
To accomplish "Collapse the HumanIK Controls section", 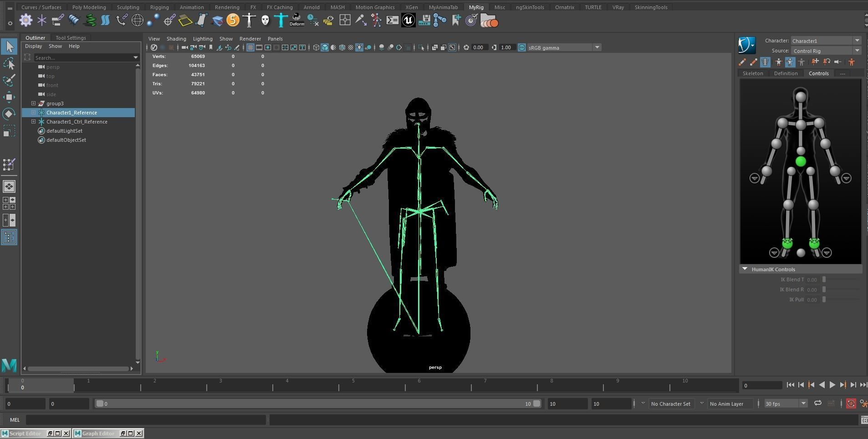I will tap(745, 269).
